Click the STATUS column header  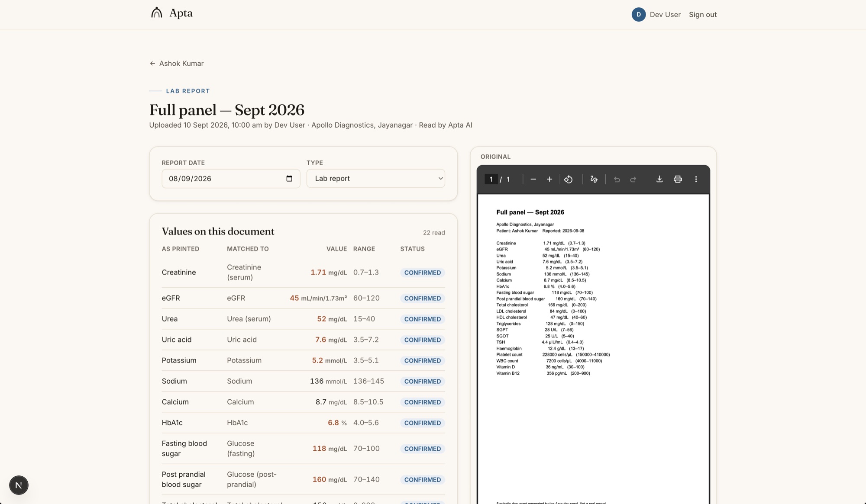point(412,249)
